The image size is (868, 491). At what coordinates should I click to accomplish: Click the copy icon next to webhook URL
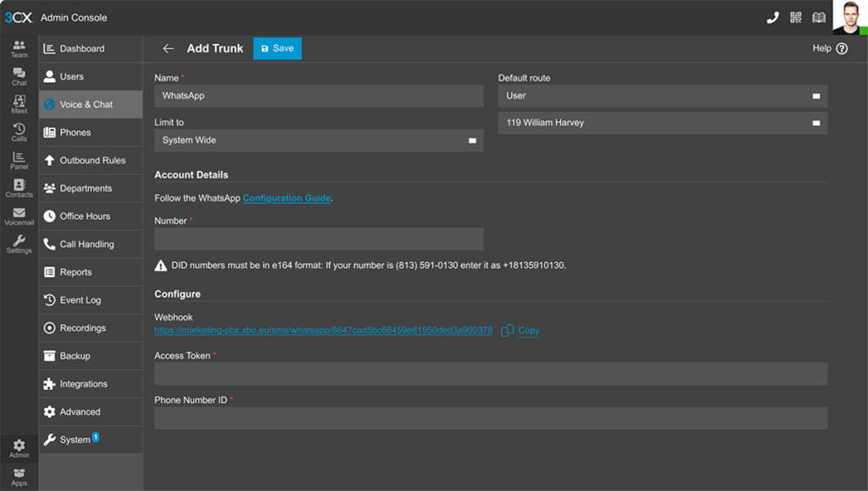coord(508,330)
